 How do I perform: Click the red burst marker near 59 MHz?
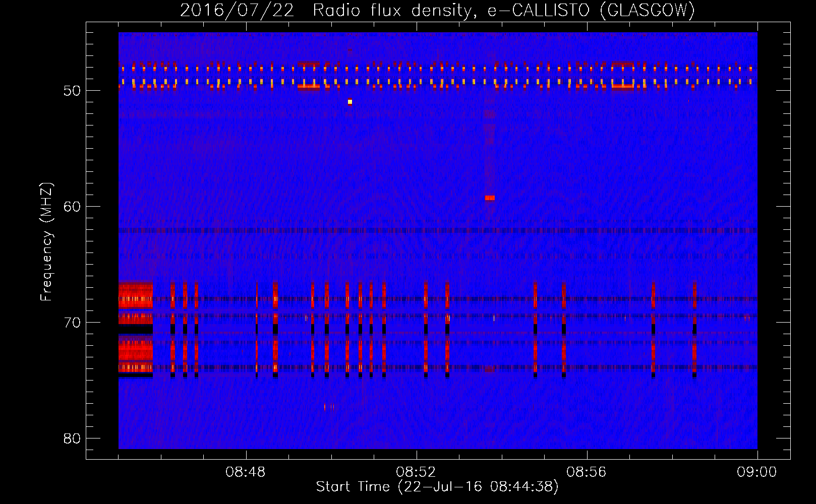pyautogui.click(x=490, y=198)
